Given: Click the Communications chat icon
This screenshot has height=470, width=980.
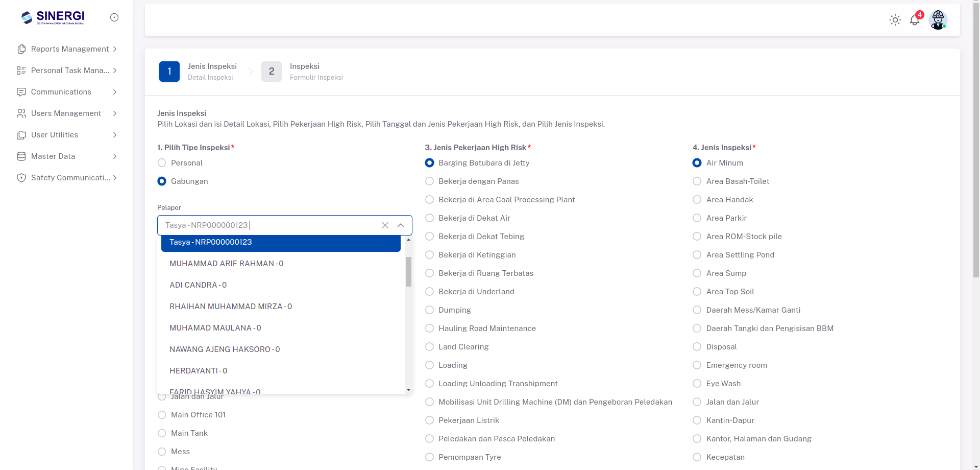Looking at the screenshot, I should pyautogui.click(x=21, y=92).
